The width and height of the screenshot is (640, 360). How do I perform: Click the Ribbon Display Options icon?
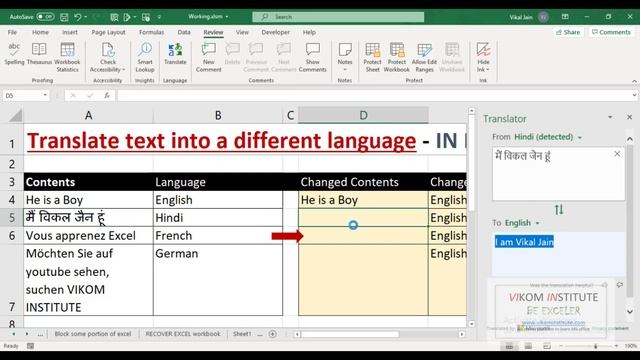coord(565,17)
